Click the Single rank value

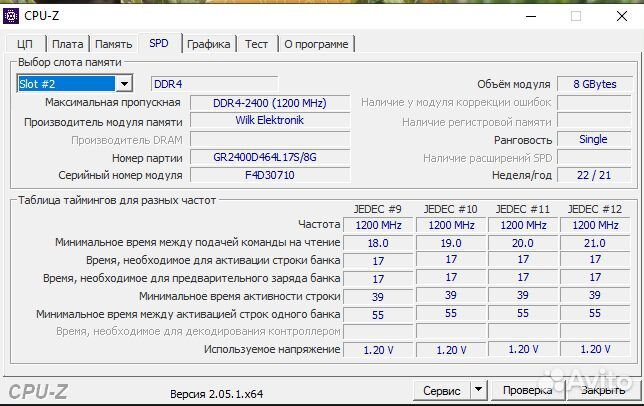click(x=594, y=139)
